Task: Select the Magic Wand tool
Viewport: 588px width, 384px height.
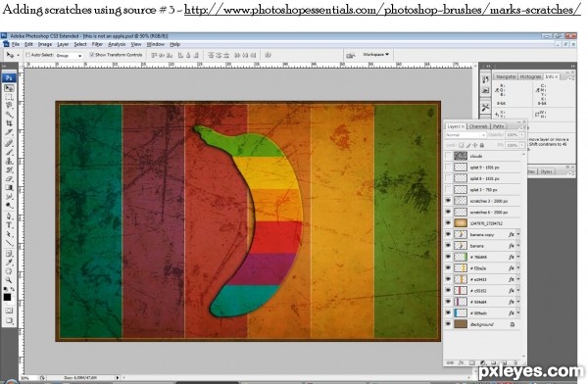Action: click(9, 114)
